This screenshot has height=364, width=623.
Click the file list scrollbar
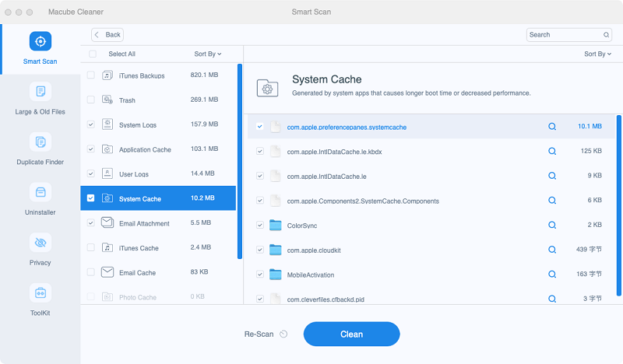point(618,205)
